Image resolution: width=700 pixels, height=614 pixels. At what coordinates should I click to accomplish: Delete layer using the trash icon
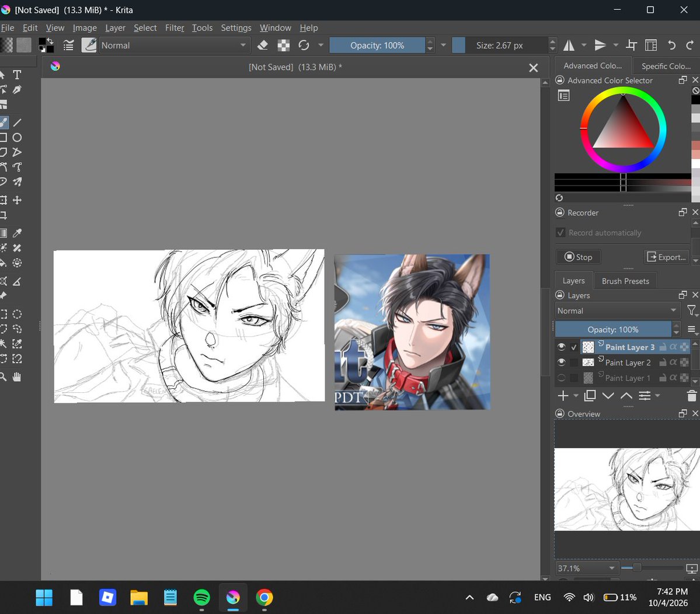click(691, 396)
